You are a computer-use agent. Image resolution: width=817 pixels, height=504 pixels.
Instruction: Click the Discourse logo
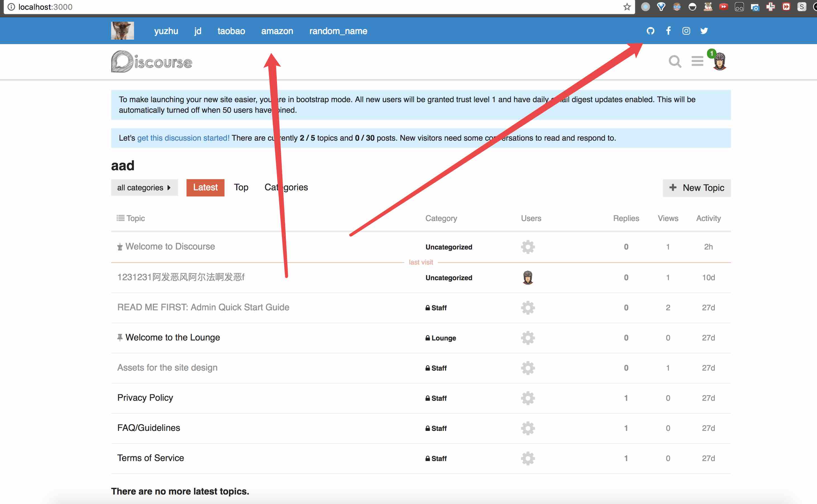(152, 62)
